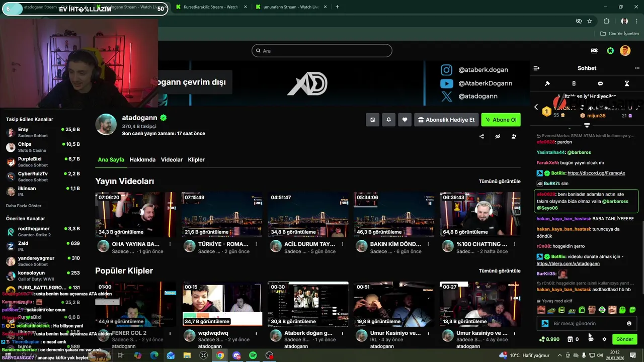Open video options for BAKIN KİM DÖND...
Viewport: 644px width, 362px height.
428,244
